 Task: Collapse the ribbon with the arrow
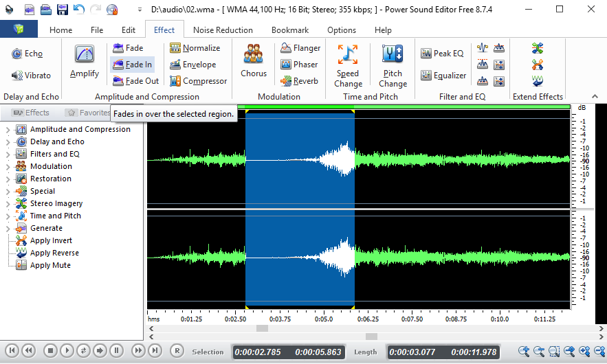point(595,96)
